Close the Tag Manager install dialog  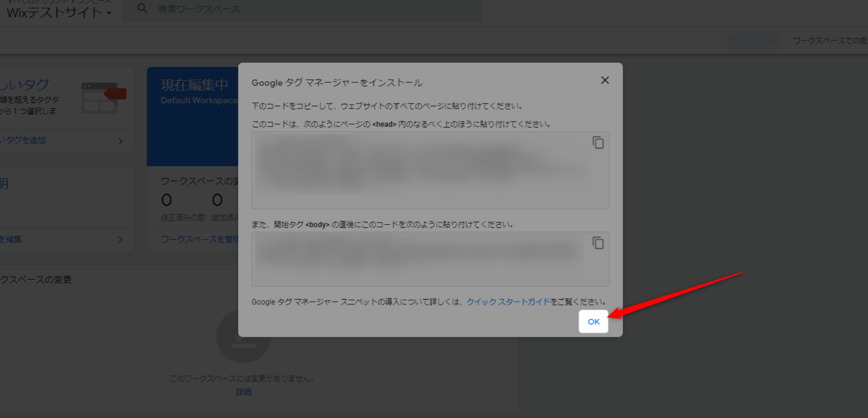pyautogui.click(x=605, y=80)
